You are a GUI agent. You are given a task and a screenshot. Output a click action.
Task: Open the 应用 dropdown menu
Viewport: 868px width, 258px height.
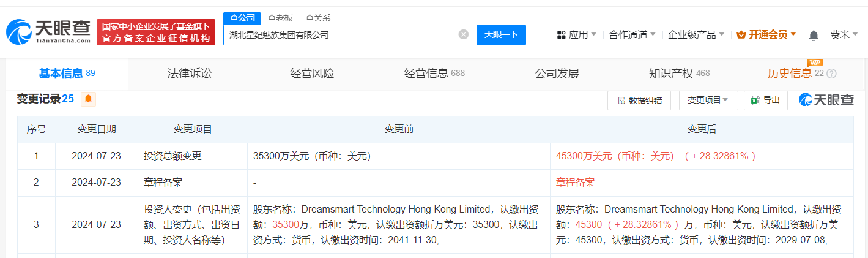pyautogui.click(x=576, y=35)
